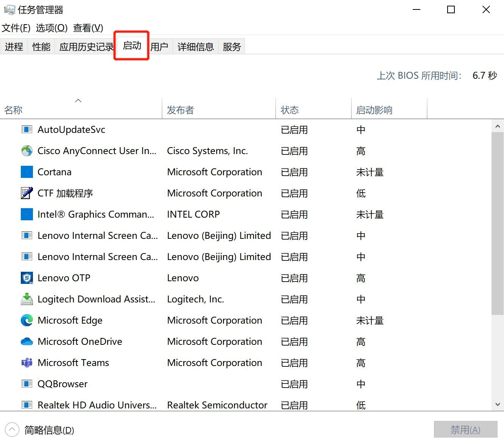Select the QQBrowser entry name

(x=62, y=384)
